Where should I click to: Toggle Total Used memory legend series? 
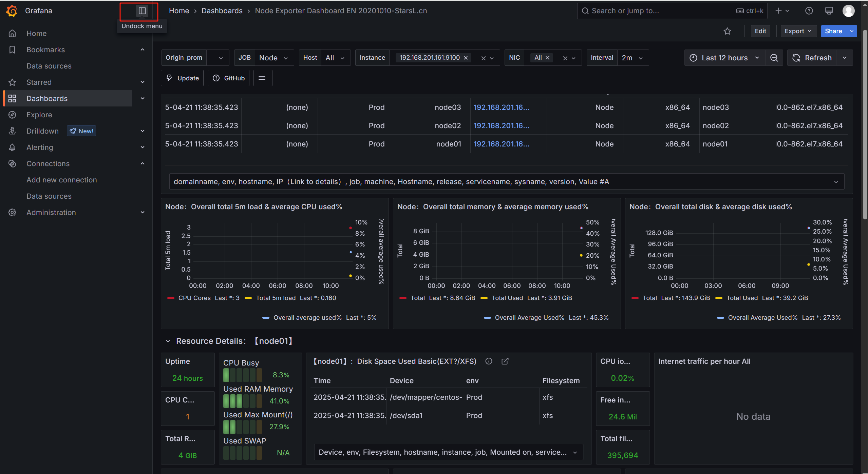tap(507, 298)
